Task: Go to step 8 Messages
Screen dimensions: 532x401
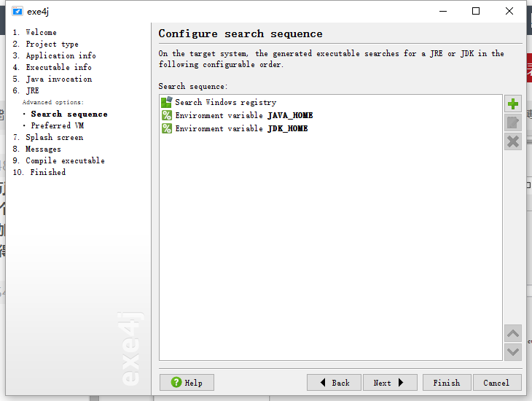Action: [x=36, y=149]
